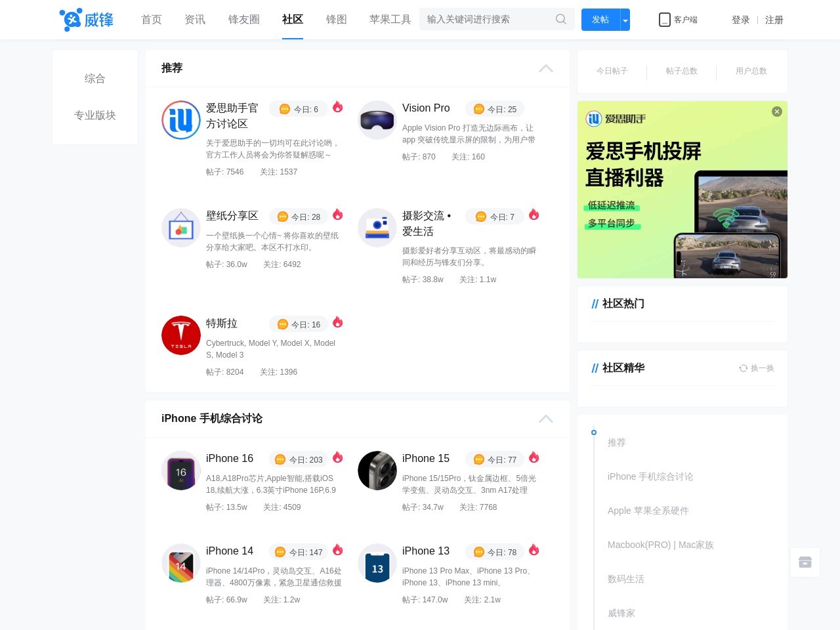Open the 爱思助手官方讨论区 forum icon
This screenshot has width=840, height=630.
click(180, 120)
